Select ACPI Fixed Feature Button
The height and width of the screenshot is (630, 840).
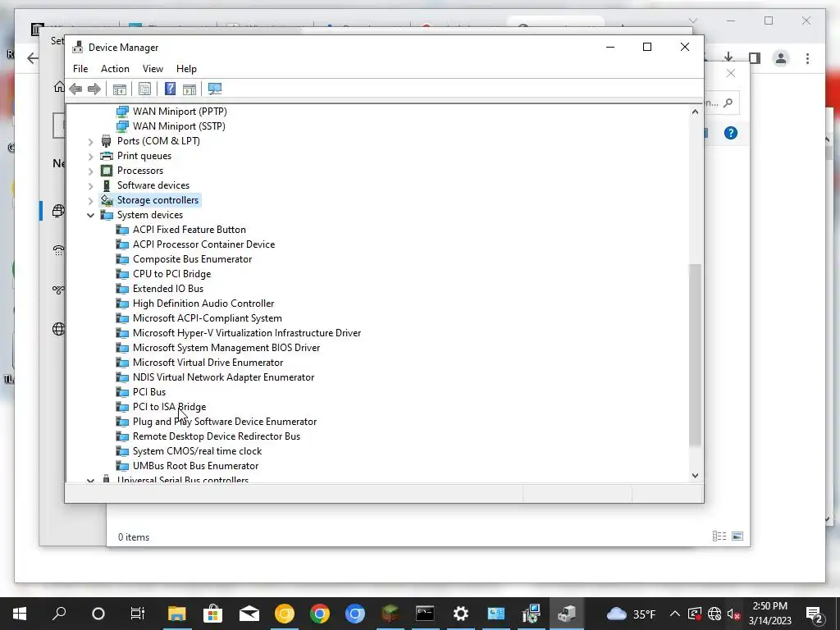tap(189, 230)
